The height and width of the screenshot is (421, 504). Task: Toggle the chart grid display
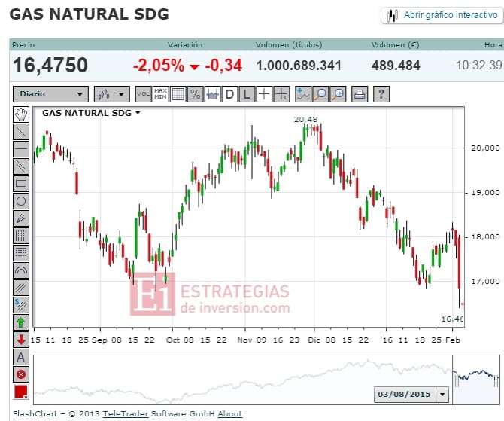[x=178, y=94]
